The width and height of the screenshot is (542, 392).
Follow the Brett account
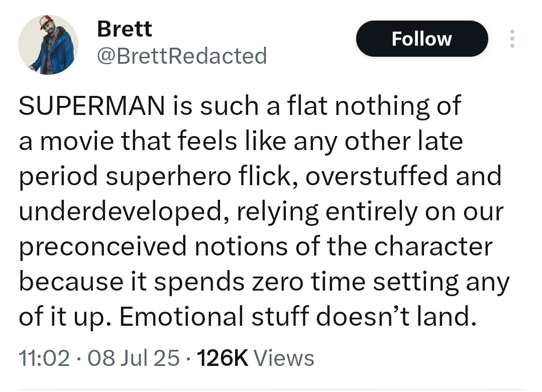(422, 39)
